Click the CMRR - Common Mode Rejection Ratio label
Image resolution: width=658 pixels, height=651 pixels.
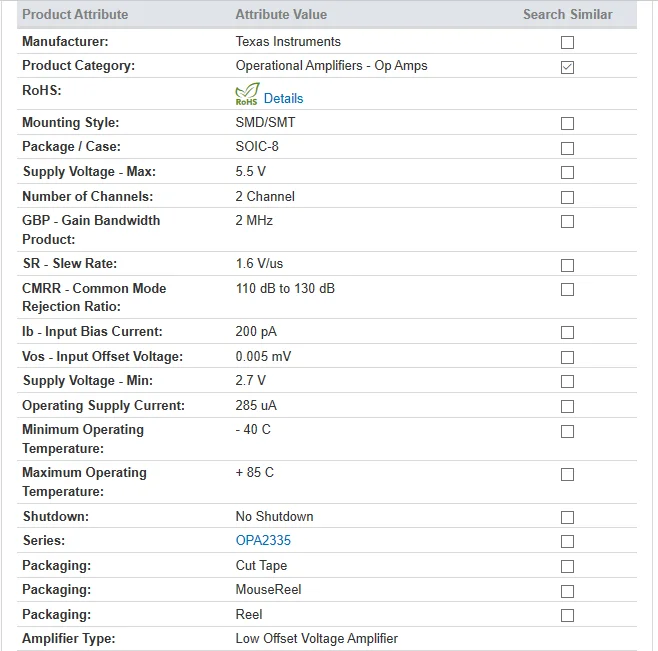click(94, 297)
